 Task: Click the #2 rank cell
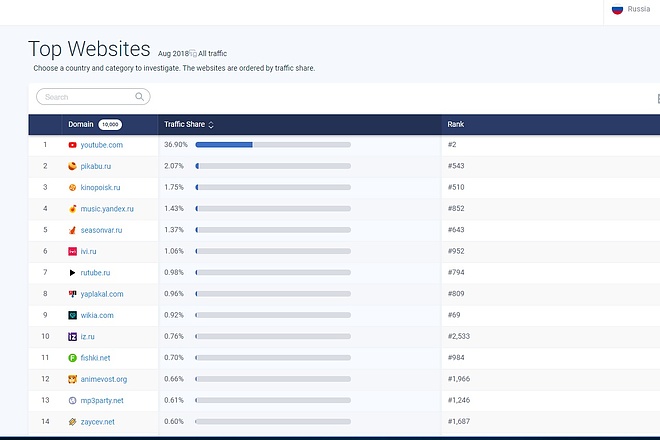pos(452,144)
